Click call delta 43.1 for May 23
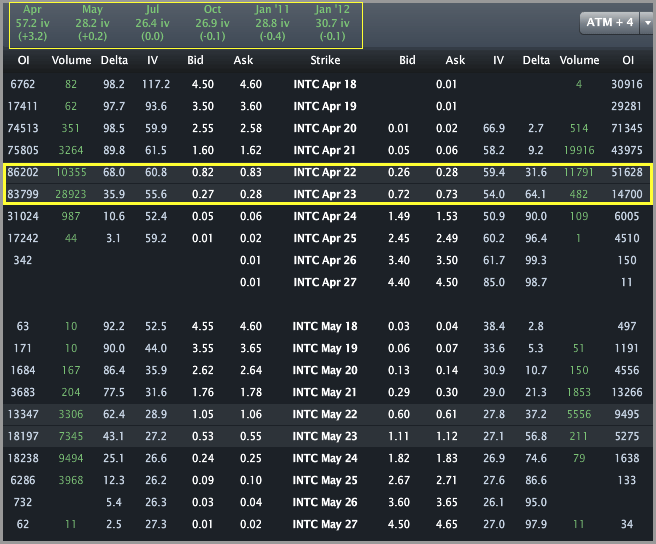Screen dimensions: 656x544 [x=114, y=436]
